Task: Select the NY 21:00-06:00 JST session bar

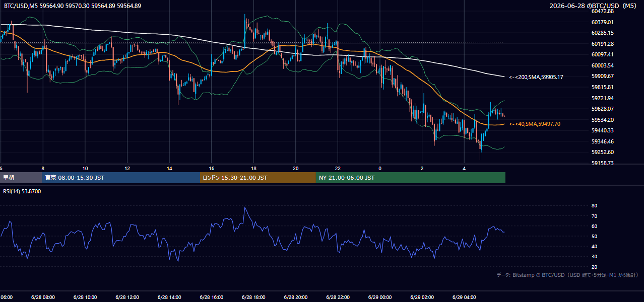Action: click(x=411, y=178)
